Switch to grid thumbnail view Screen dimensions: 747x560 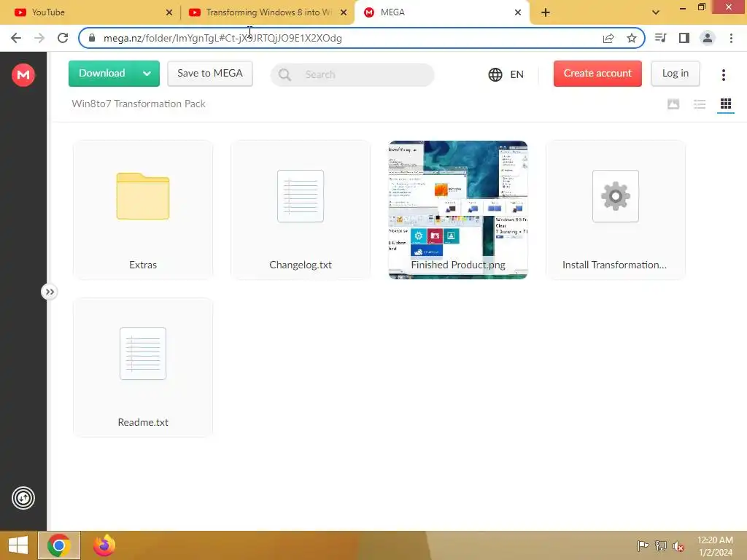(x=726, y=104)
